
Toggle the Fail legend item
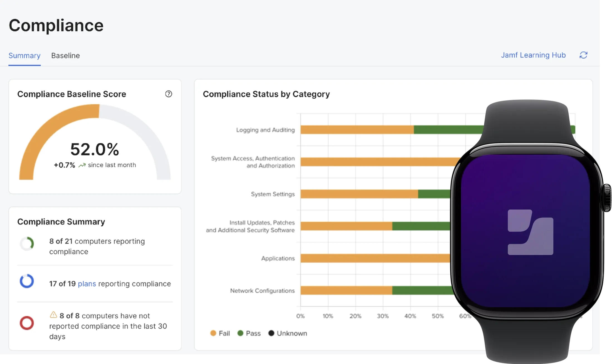[220, 333]
